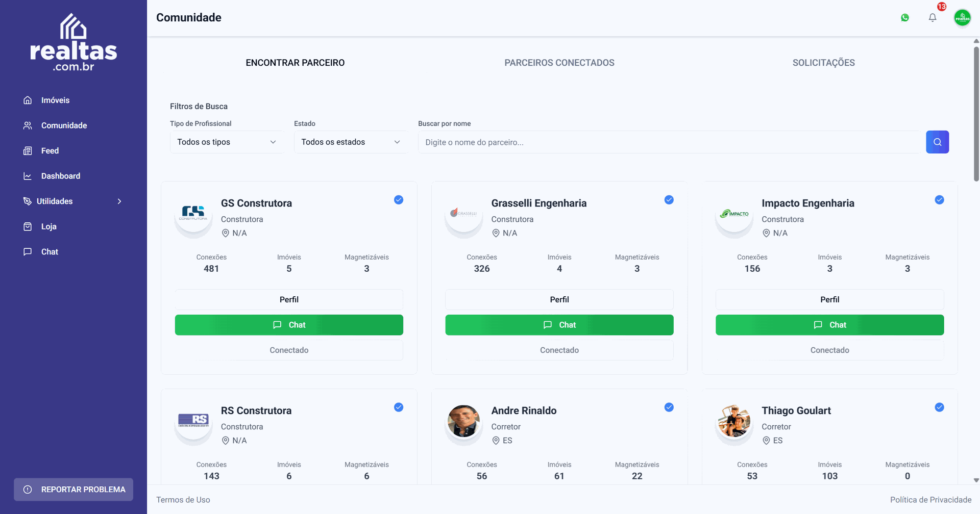This screenshot has height=514, width=980.
Task: Open the Tipo de Profissional dropdown
Action: [x=226, y=142]
